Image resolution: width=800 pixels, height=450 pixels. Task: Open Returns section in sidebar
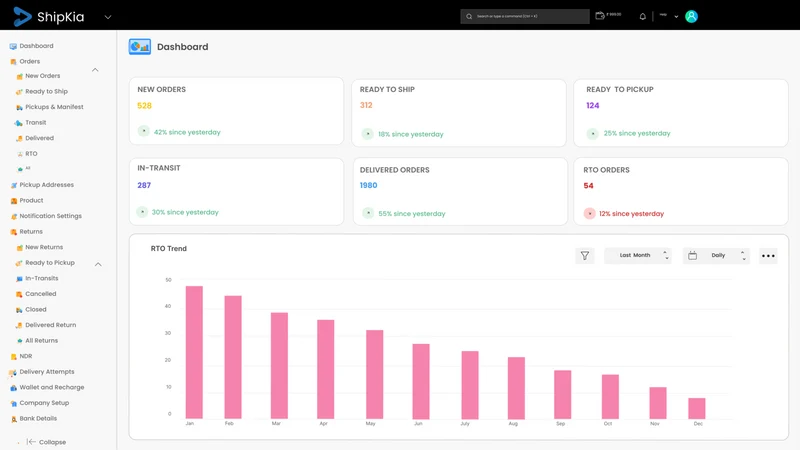pyautogui.click(x=31, y=232)
